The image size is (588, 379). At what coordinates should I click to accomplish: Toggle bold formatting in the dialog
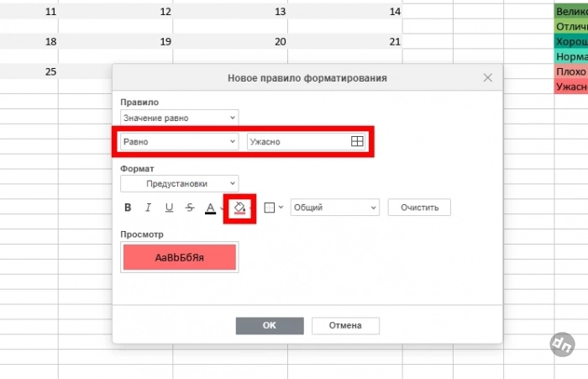[x=129, y=208]
